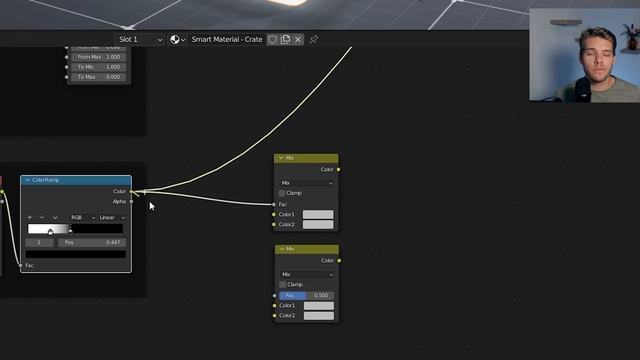The width and height of the screenshot is (640, 360).
Task: Unlink the material with the X icon
Action: point(298,40)
